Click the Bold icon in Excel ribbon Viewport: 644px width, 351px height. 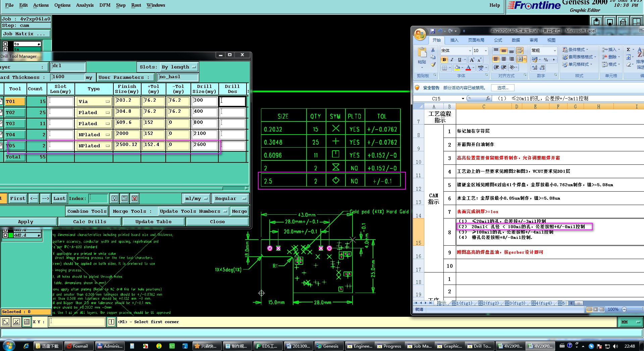(x=444, y=60)
